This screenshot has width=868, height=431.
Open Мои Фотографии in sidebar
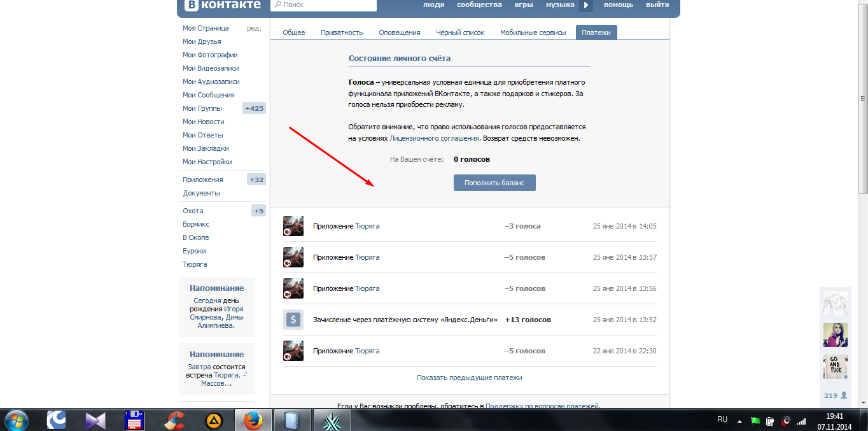pos(210,55)
